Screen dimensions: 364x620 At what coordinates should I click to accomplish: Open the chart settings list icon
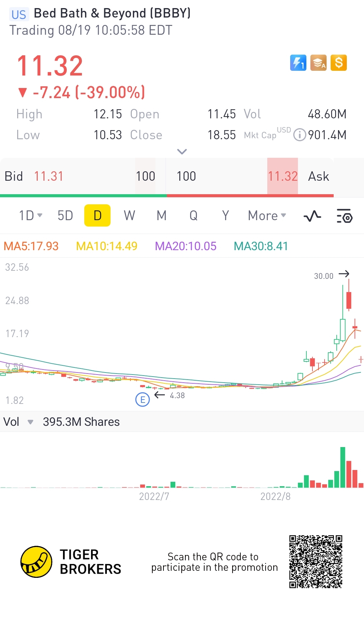(x=344, y=216)
